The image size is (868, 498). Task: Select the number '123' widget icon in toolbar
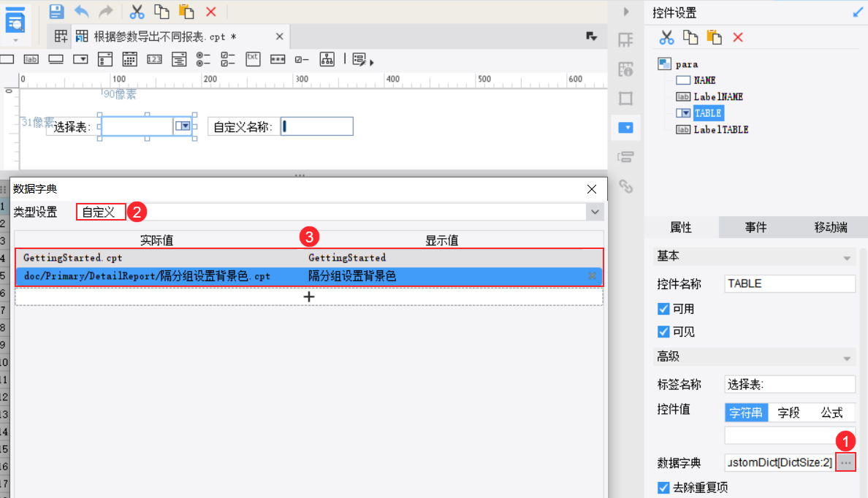point(154,59)
